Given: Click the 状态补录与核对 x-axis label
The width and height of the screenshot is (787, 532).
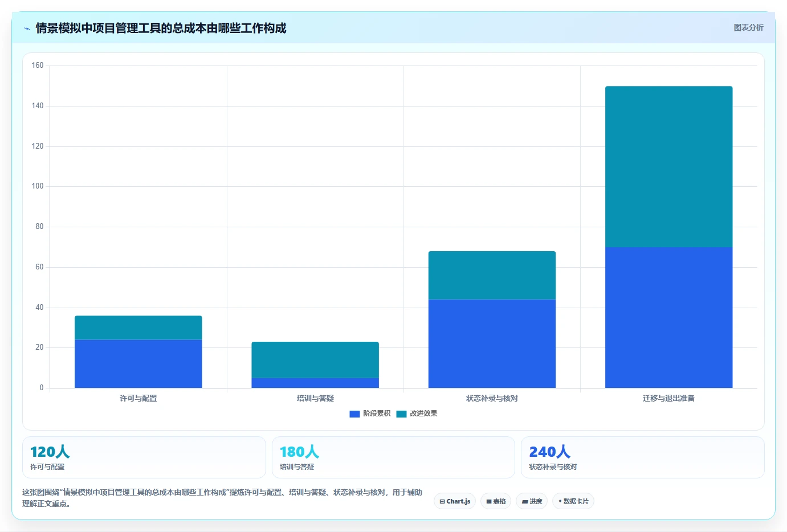Looking at the screenshot, I should click(x=492, y=398).
